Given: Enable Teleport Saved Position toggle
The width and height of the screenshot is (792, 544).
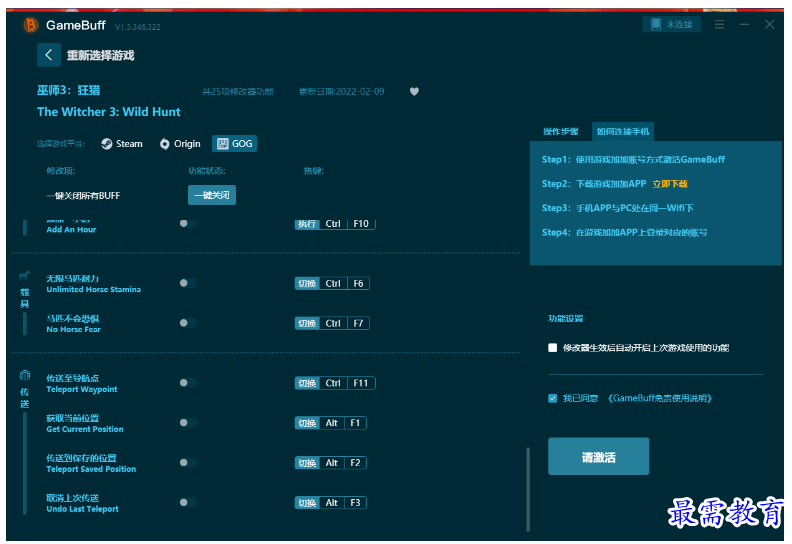Looking at the screenshot, I should pyautogui.click(x=188, y=463).
